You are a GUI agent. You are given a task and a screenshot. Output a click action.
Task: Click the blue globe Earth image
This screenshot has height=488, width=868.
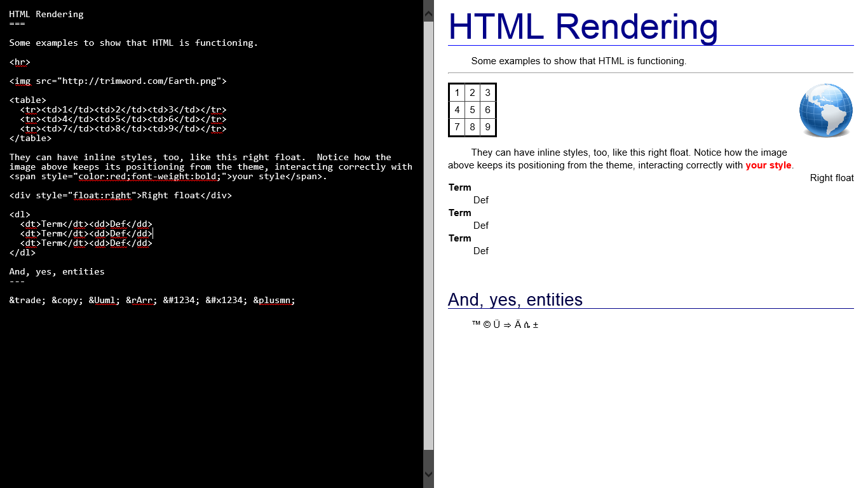click(x=825, y=111)
